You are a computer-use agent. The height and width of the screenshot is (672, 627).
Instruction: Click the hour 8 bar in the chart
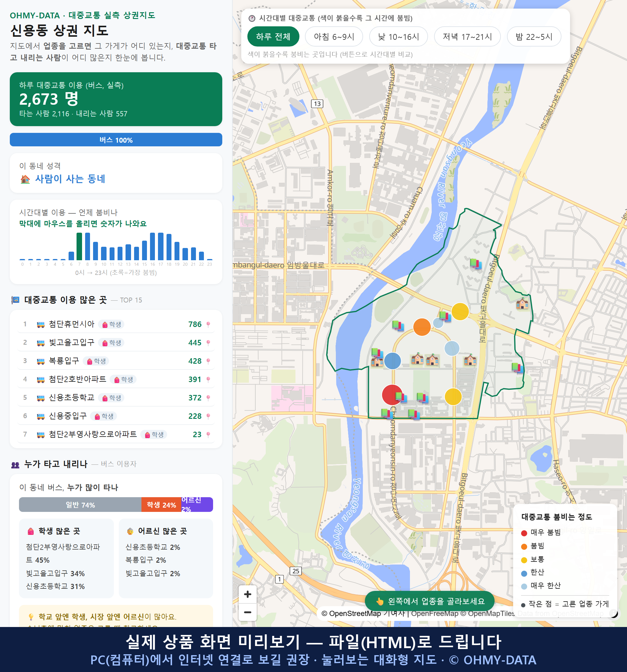pos(87,246)
